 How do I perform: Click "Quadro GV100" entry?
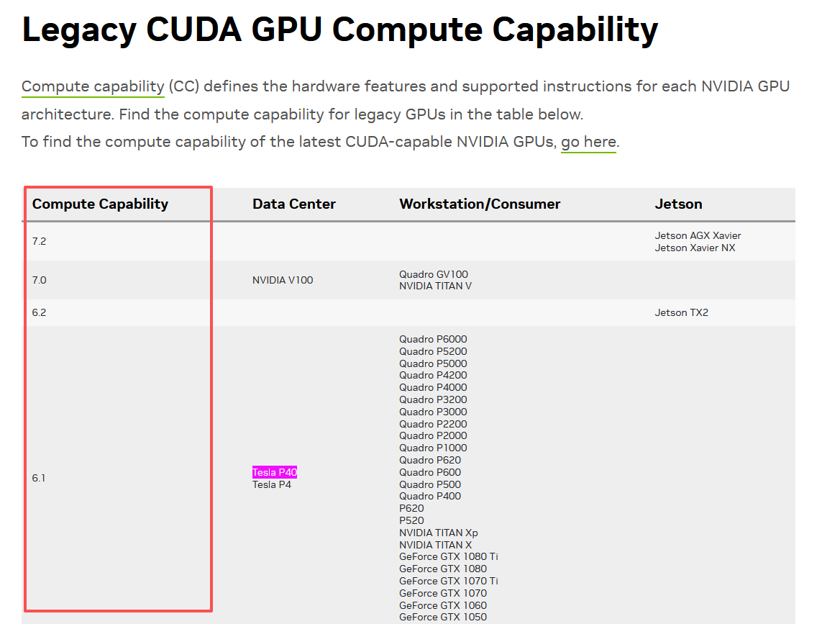tap(434, 274)
